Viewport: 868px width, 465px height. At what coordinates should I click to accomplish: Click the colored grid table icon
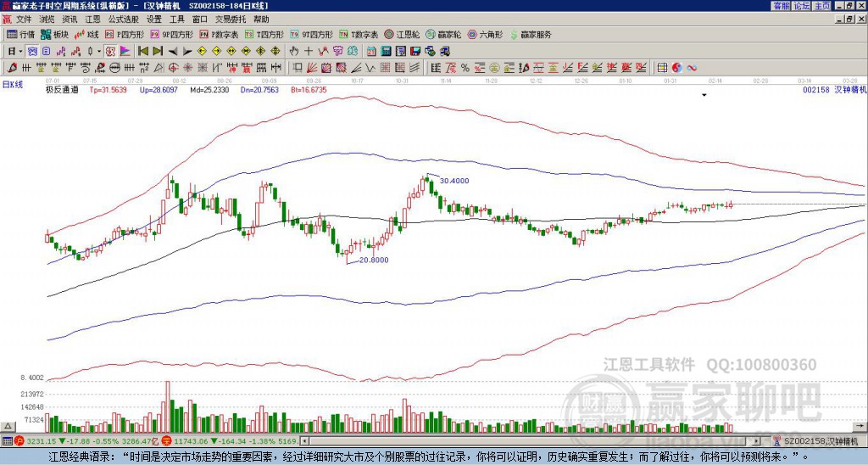(662, 68)
